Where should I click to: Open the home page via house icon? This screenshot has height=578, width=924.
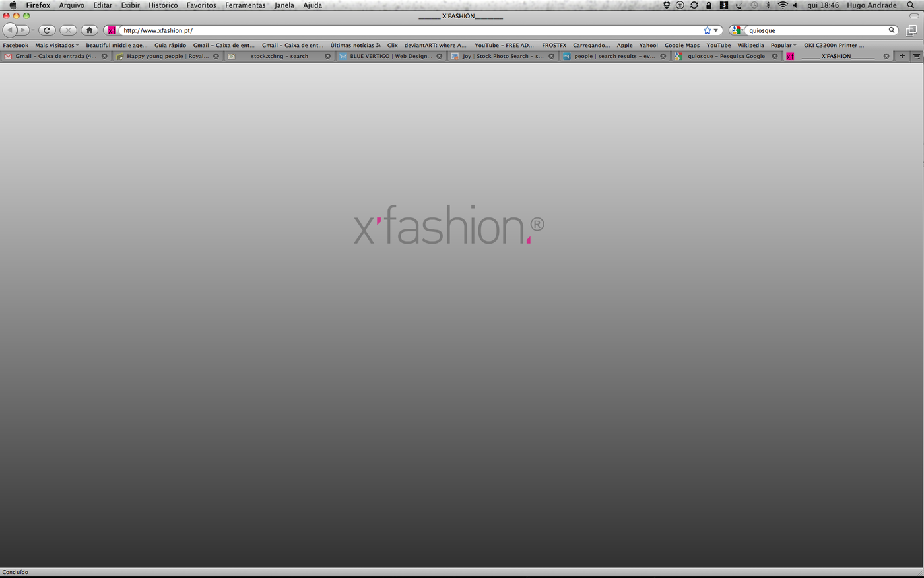tap(89, 30)
